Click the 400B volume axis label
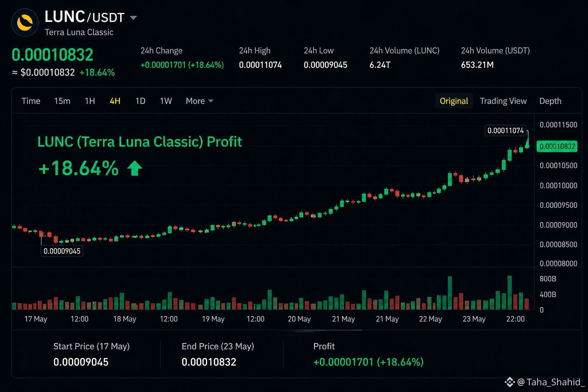This screenshot has height=392, width=588. 548,294
